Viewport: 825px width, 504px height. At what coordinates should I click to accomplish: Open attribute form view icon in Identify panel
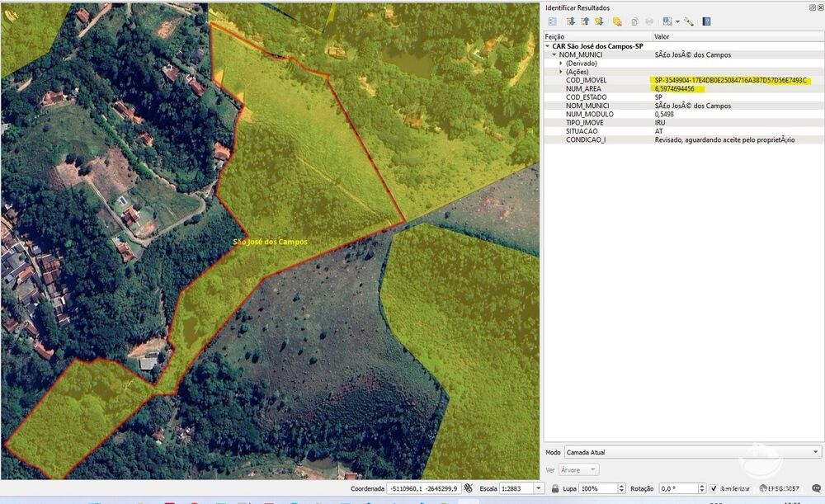pyautogui.click(x=552, y=21)
